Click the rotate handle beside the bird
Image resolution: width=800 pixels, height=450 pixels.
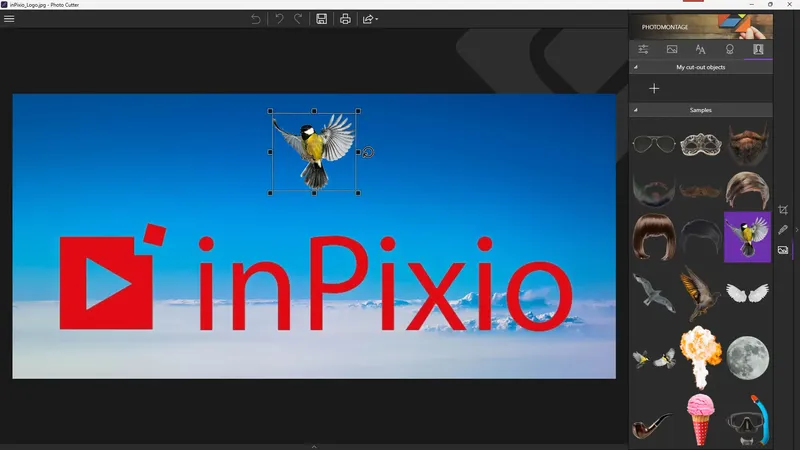368,152
